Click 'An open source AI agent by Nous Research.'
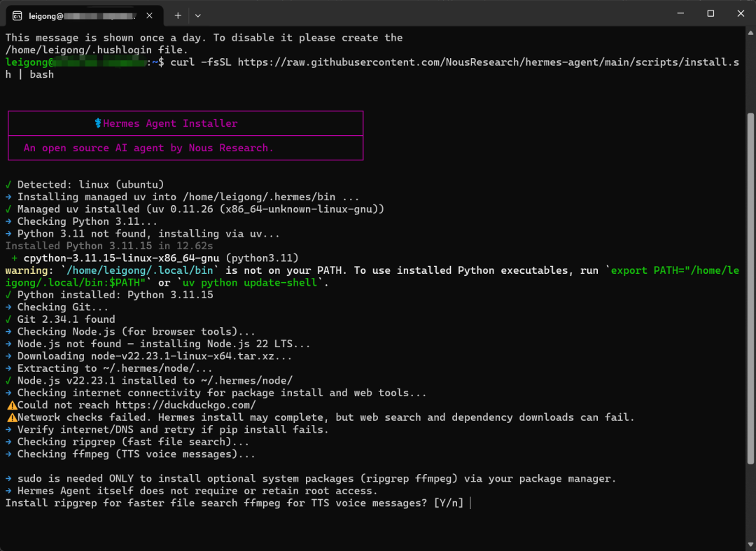 tap(148, 148)
